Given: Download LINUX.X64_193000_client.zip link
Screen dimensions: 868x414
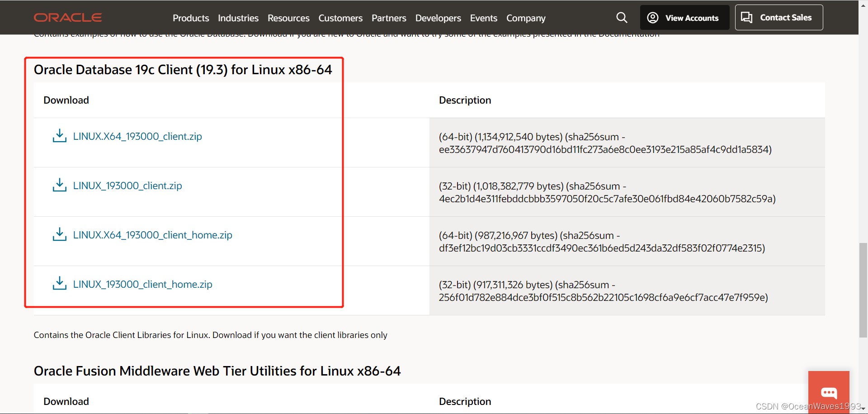Looking at the screenshot, I should 137,136.
